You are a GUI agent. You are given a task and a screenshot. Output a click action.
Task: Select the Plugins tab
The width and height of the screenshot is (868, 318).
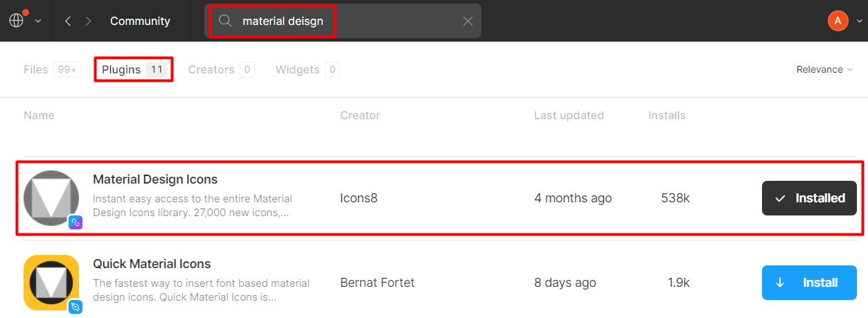click(121, 69)
